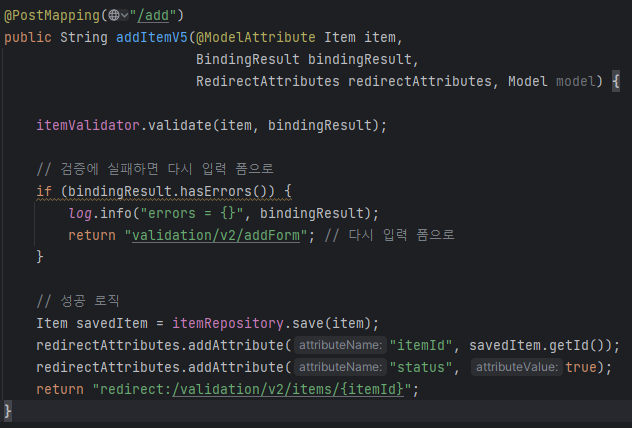Click the attributeValue: parameter hint
The image size is (632, 428).
click(517, 367)
